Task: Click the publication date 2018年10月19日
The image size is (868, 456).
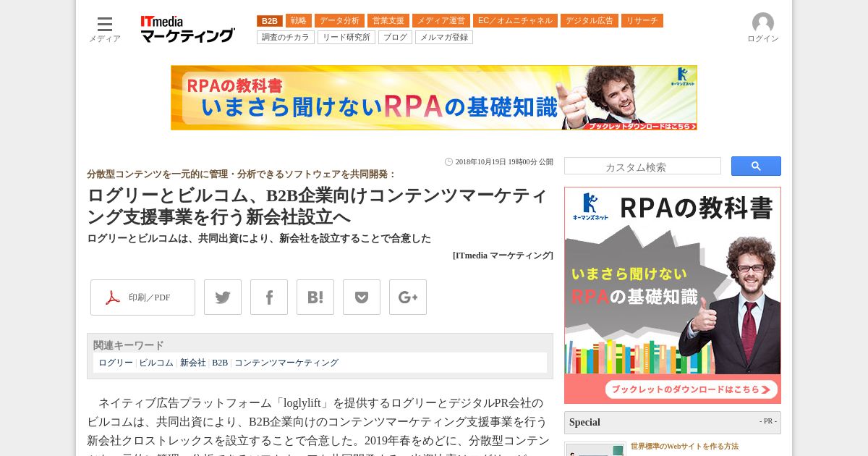Action: pyautogui.click(x=504, y=162)
